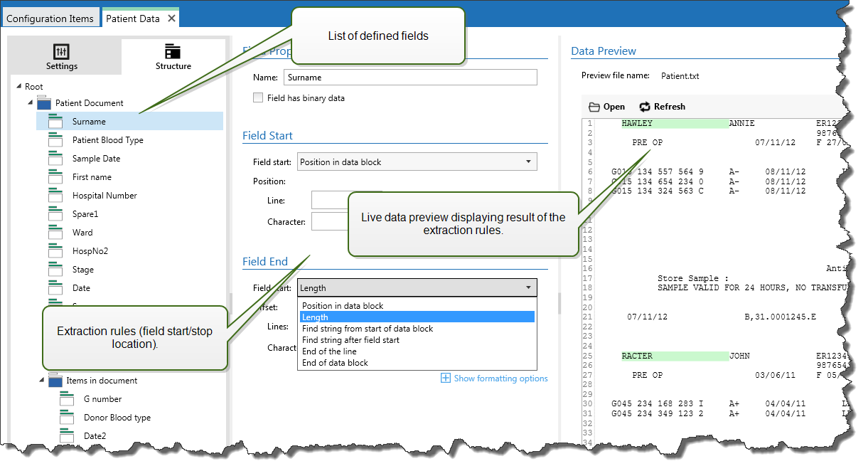This screenshot has width=868, height=471.
Task: Collapse the Root tree node
Action: tap(18, 87)
